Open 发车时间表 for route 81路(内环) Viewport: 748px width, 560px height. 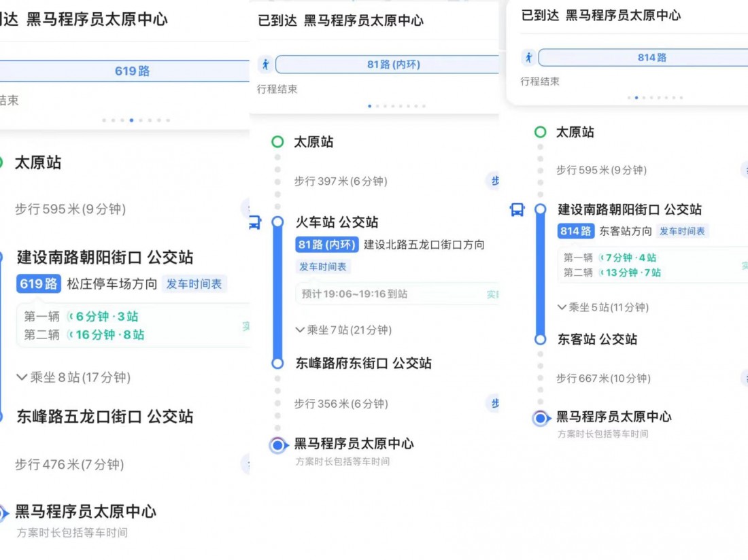[323, 266]
